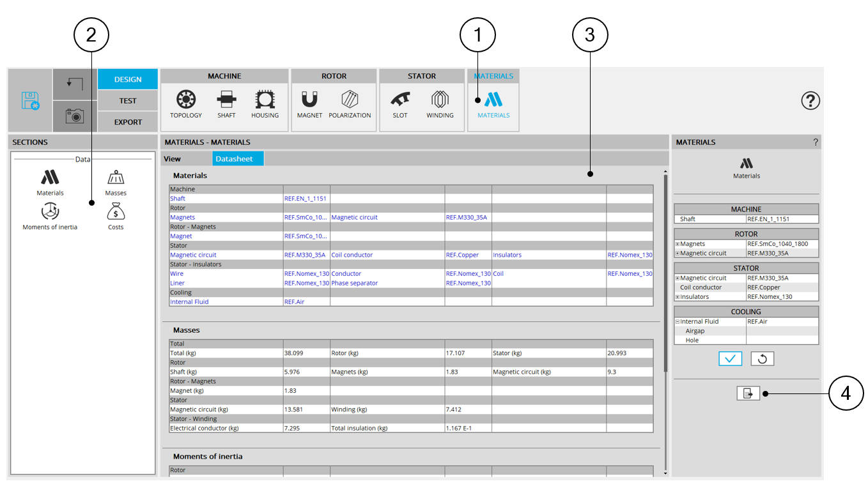Switch to the TEST tab

coord(128,100)
